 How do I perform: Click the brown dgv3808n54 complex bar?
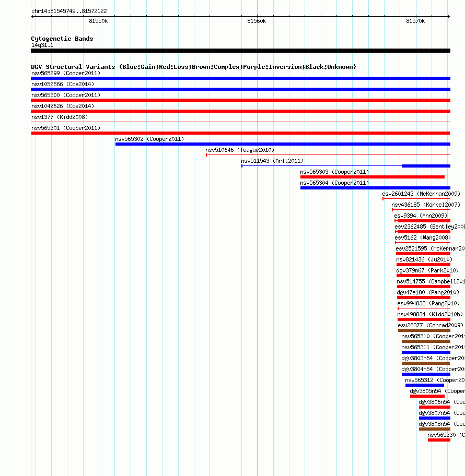(x=435, y=429)
